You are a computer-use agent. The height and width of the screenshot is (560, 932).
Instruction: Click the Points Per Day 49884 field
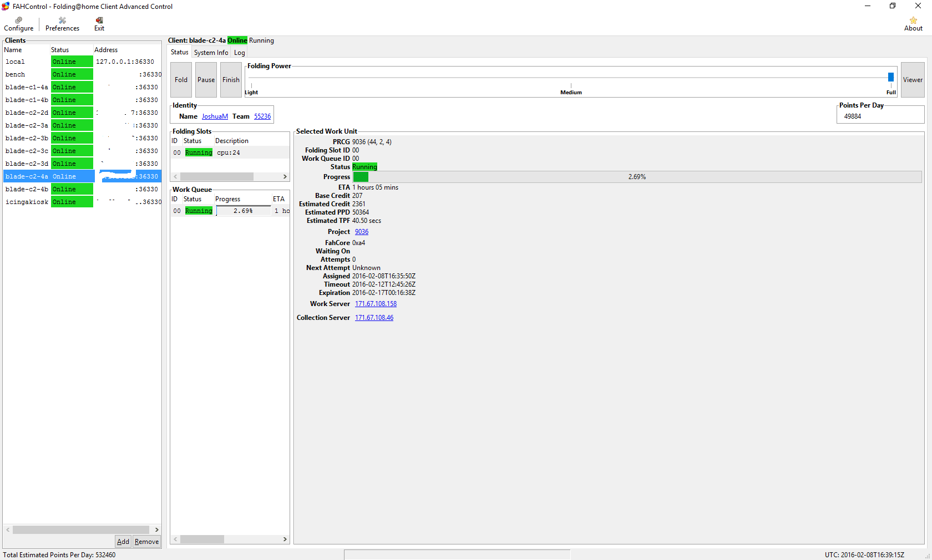pyautogui.click(x=880, y=116)
